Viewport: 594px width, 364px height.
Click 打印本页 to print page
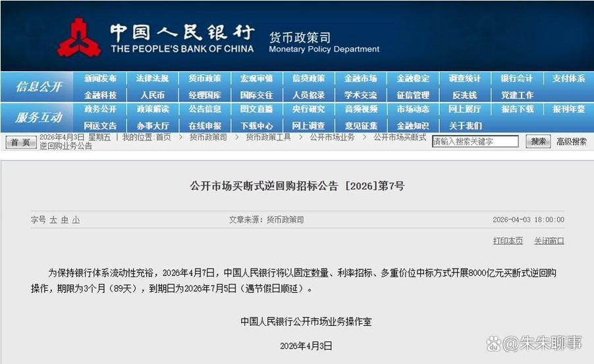tap(508, 241)
